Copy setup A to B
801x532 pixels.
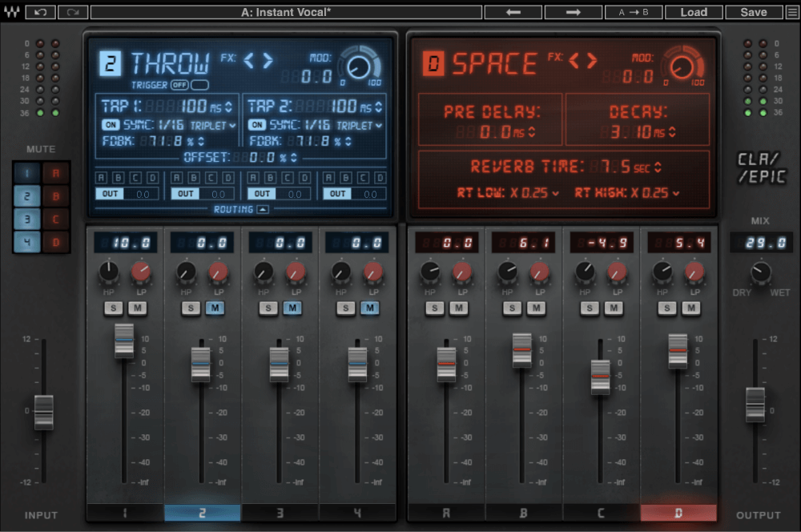tap(634, 12)
